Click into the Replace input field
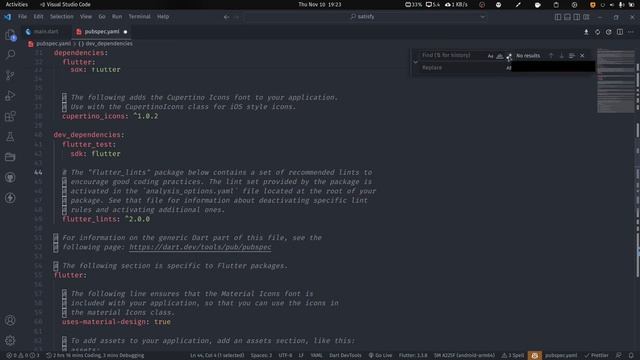Image resolution: width=640 pixels, height=360 pixels. pos(462,68)
